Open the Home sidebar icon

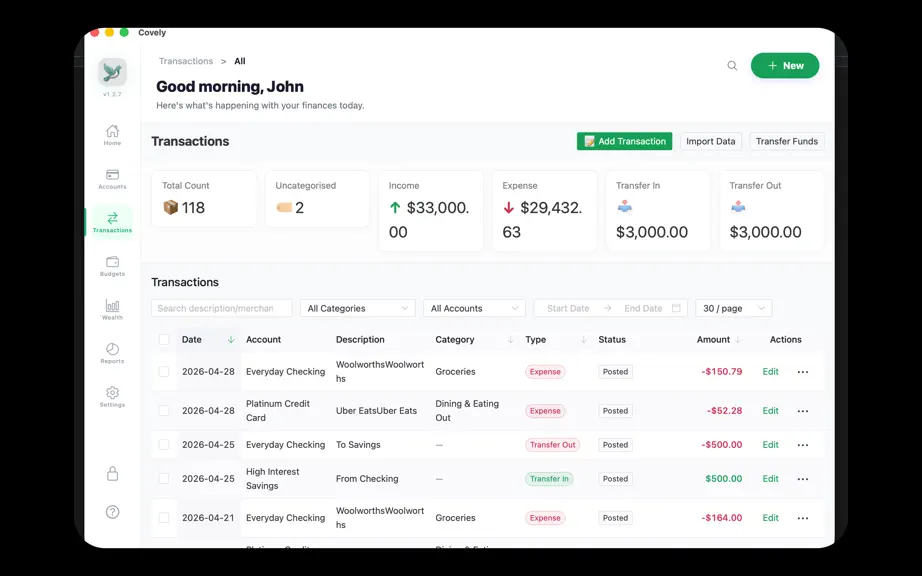pos(112,135)
